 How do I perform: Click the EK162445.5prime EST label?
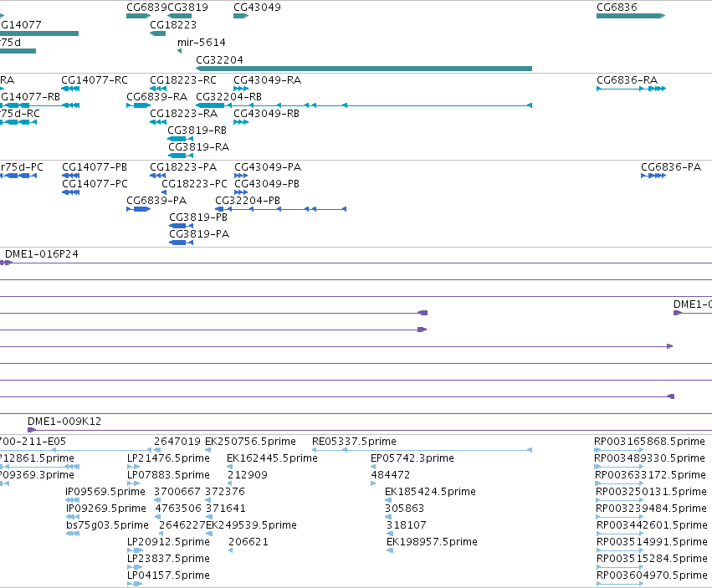272,458
